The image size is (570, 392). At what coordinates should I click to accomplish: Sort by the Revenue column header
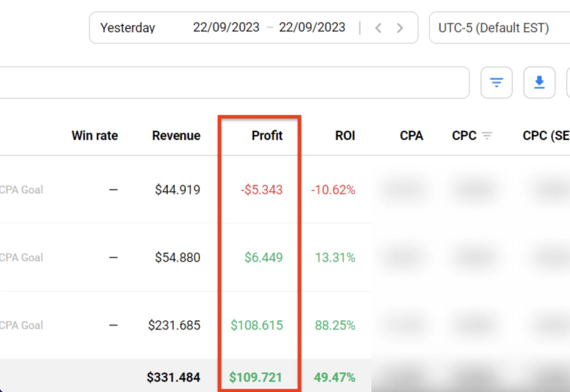point(176,136)
